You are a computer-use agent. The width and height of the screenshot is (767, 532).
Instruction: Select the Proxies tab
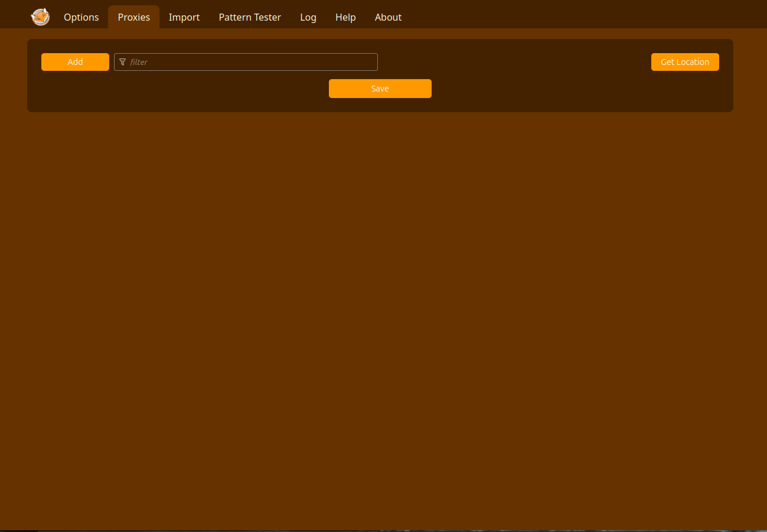point(133,17)
